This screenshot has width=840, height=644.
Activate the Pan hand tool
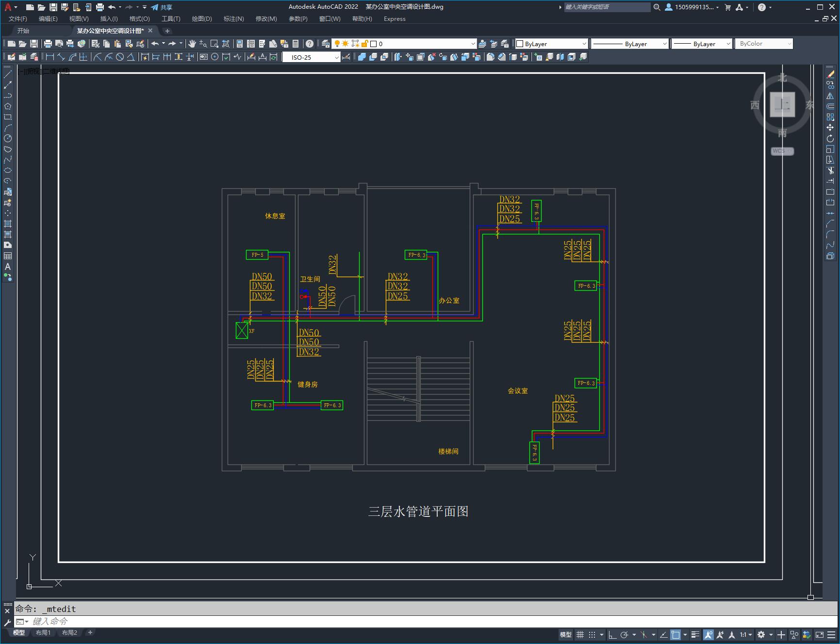[x=192, y=44]
